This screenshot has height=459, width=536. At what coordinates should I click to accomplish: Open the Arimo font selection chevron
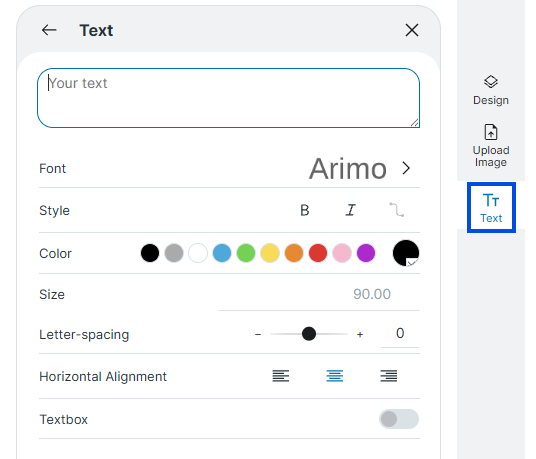tap(406, 168)
